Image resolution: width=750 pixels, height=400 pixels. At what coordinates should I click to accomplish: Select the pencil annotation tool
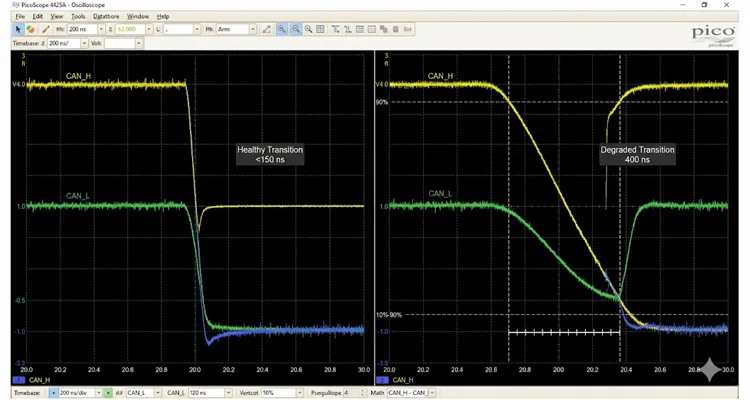pyautogui.click(x=46, y=29)
